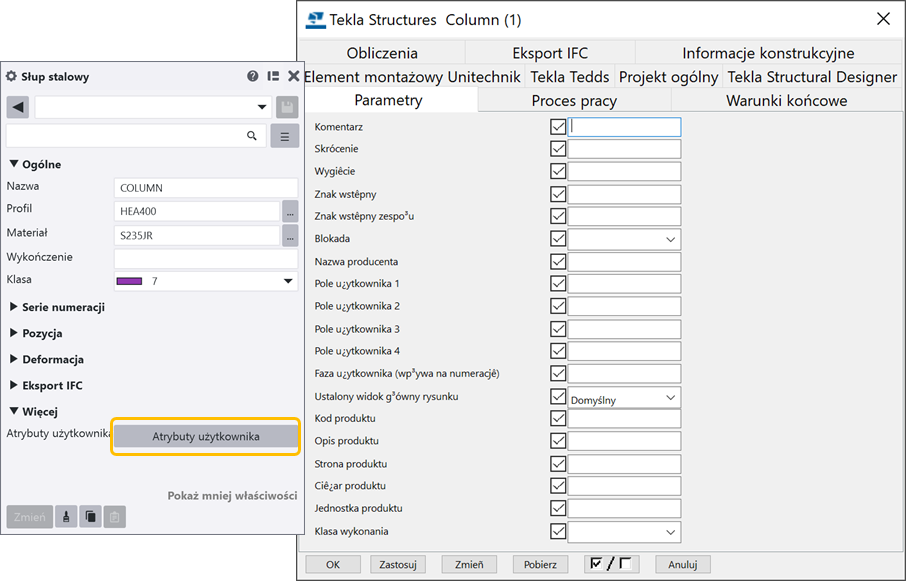
Task: Open the hamburger menu in property pane
Action: (285, 136)
